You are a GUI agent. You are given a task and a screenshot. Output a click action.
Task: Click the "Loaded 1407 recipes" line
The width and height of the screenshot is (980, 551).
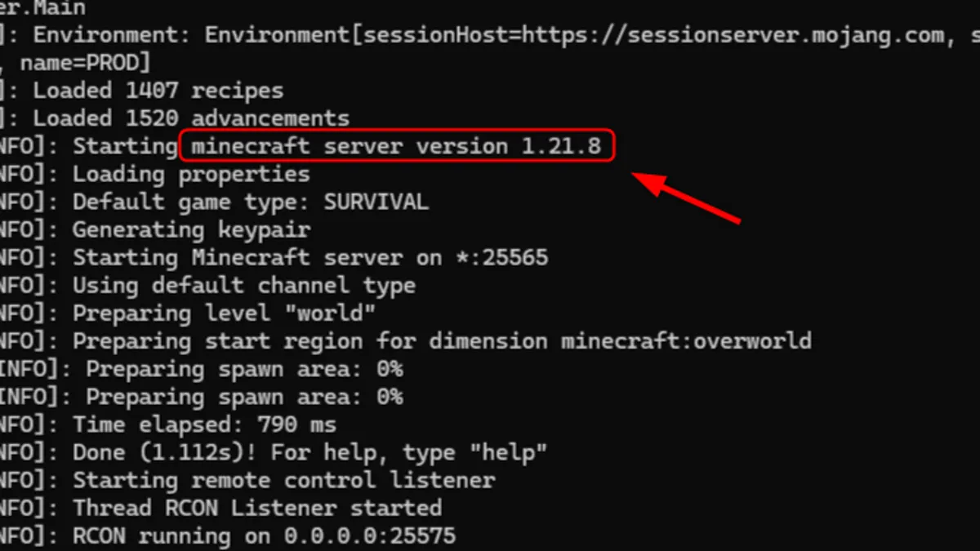point(158,91)
